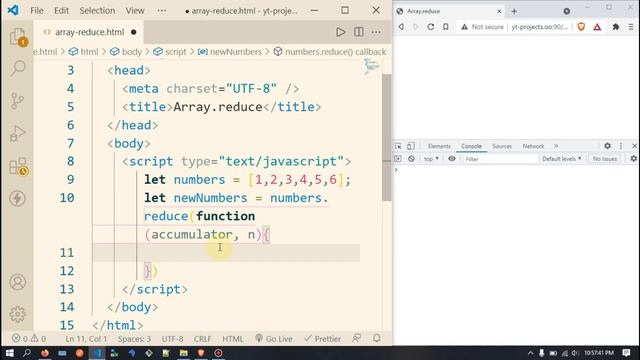Click the UTF-8 encoding indicator
The height and width of the screenshot is (360, 640).
click(x=173, y=339)
